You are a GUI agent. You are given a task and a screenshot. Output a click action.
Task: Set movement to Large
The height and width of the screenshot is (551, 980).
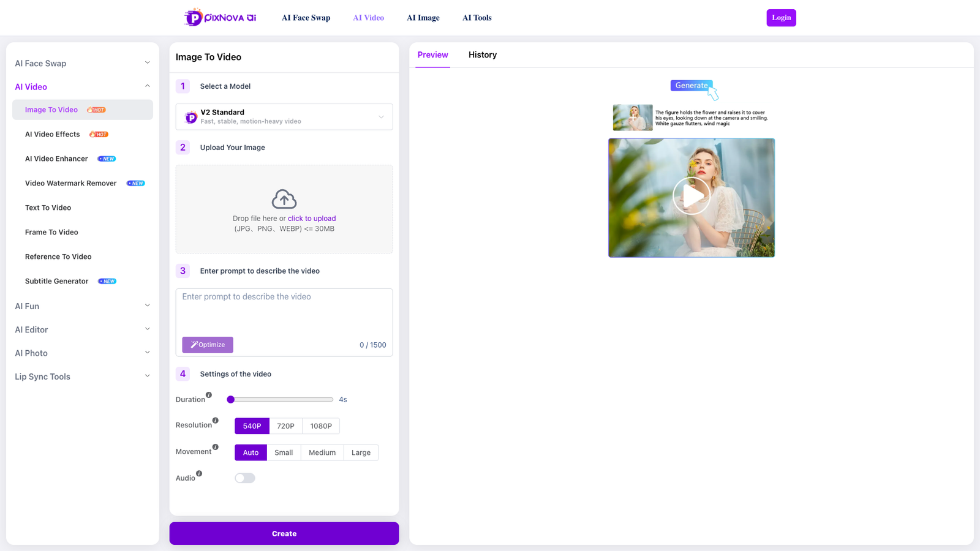tap(361, 452)
